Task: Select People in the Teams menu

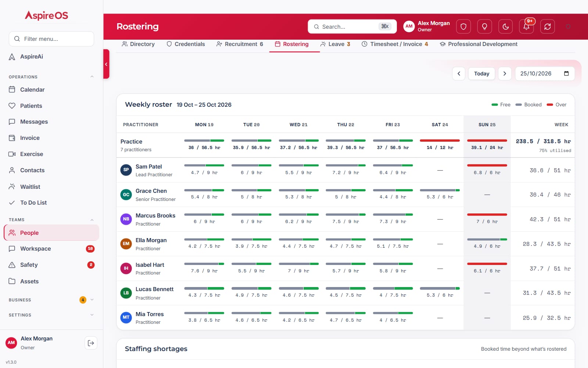Action: pos(51,233)
